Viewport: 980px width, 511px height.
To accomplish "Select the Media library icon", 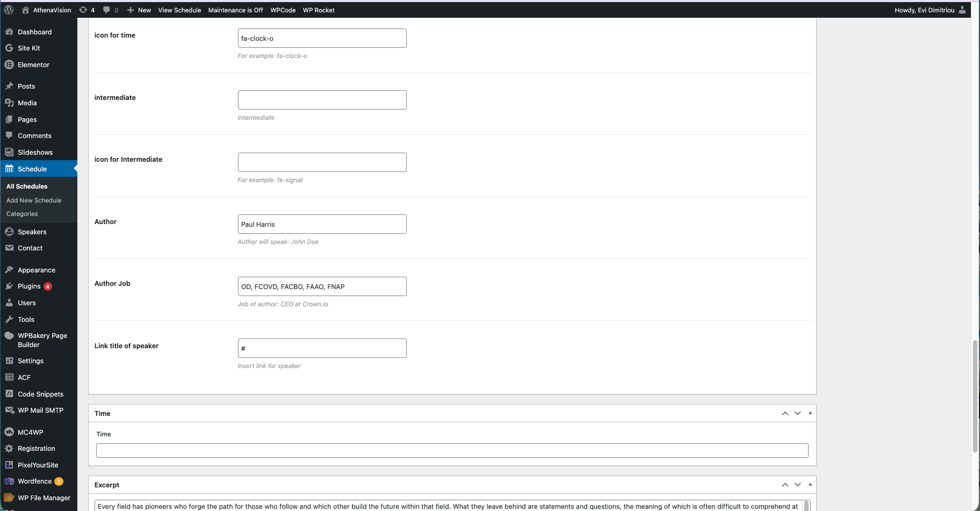I will [9, 103].
